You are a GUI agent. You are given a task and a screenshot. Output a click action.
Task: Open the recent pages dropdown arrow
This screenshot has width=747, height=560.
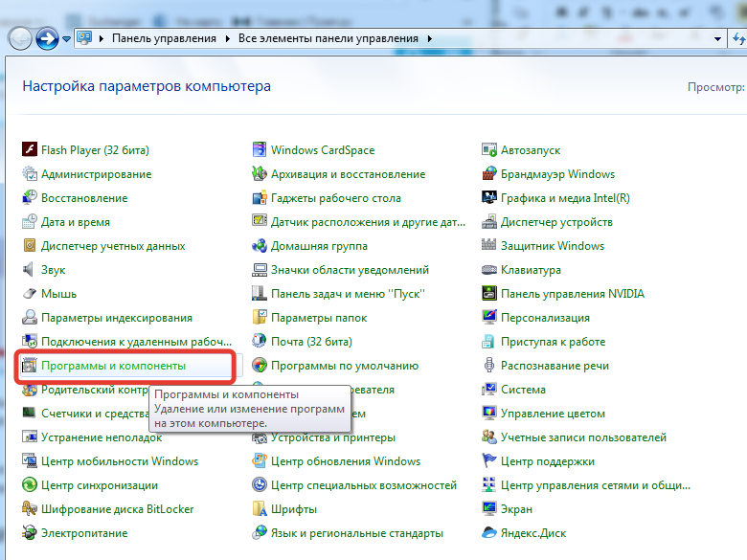pos(67,38)
